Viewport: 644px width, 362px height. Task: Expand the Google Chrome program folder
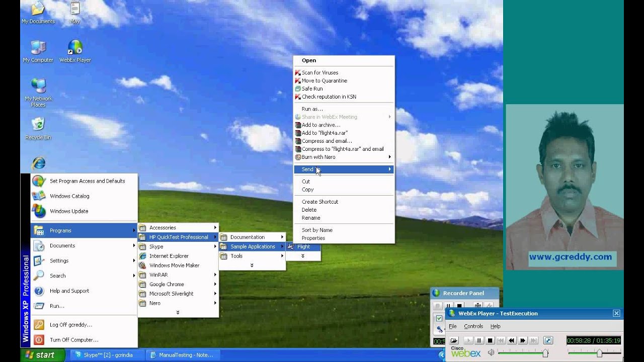(178, 284)
